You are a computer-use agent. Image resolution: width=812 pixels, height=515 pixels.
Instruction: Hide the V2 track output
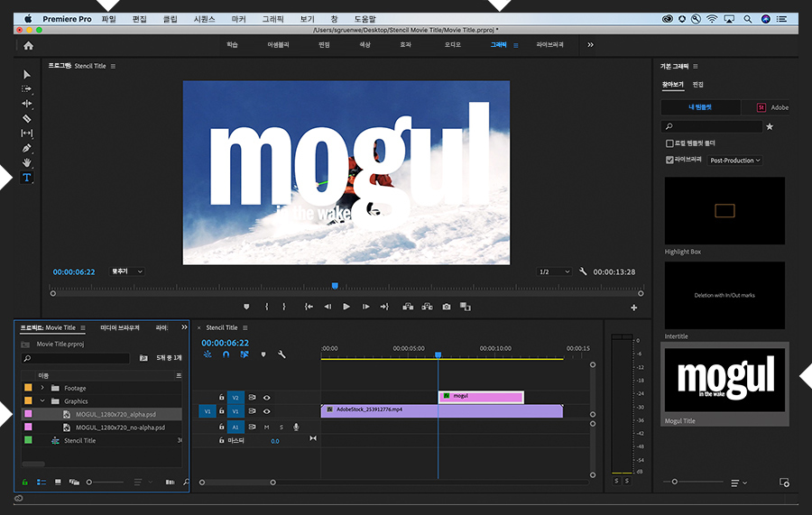267,397
